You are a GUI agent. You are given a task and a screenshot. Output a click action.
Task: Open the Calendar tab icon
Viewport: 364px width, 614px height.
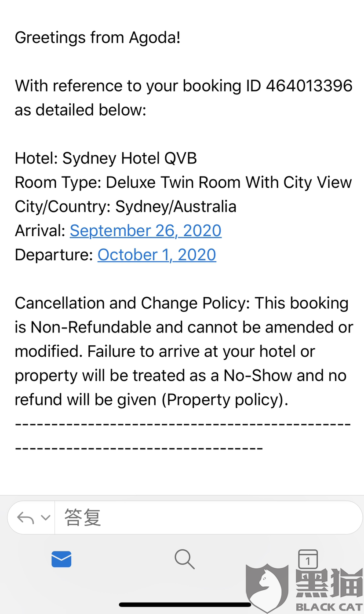coord(308,559)
